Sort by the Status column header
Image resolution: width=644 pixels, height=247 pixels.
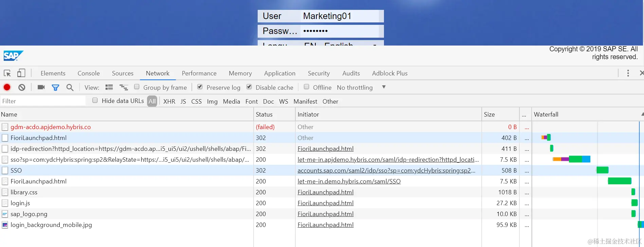[274, 114]
